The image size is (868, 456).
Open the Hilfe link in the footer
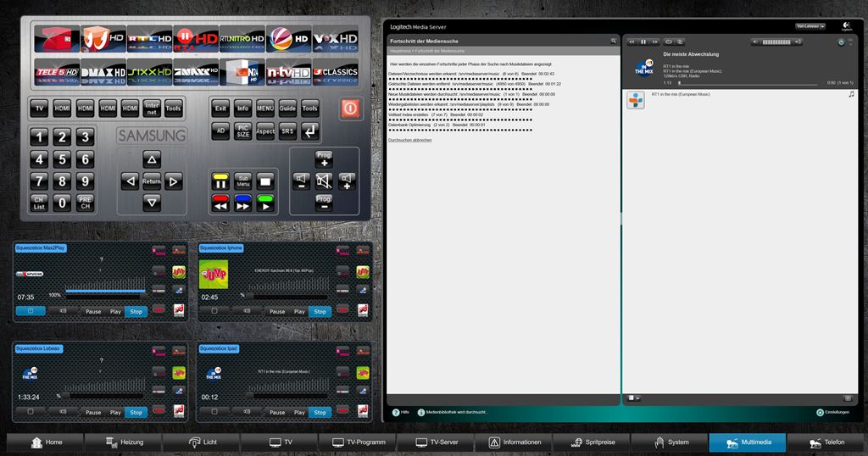401,412
